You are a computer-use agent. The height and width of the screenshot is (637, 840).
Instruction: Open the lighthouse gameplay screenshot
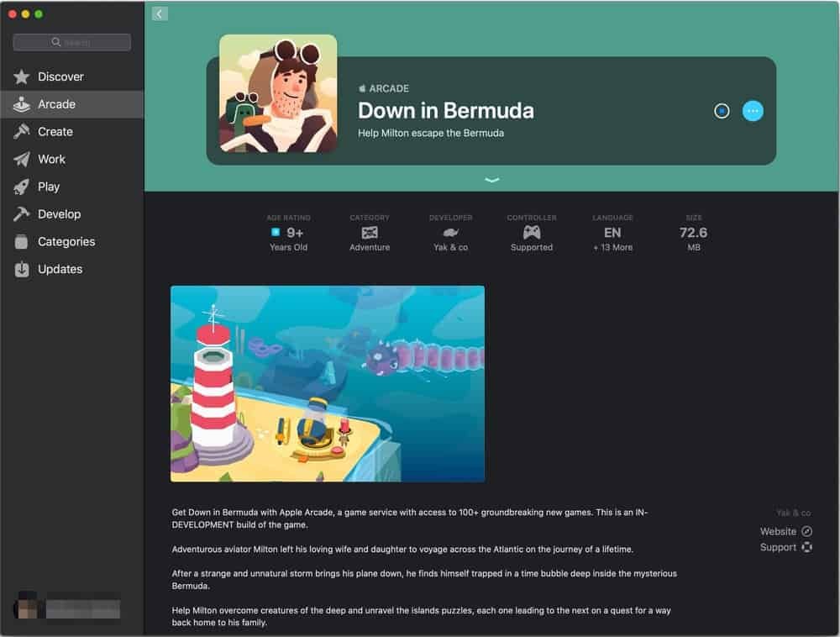[328, 383]
